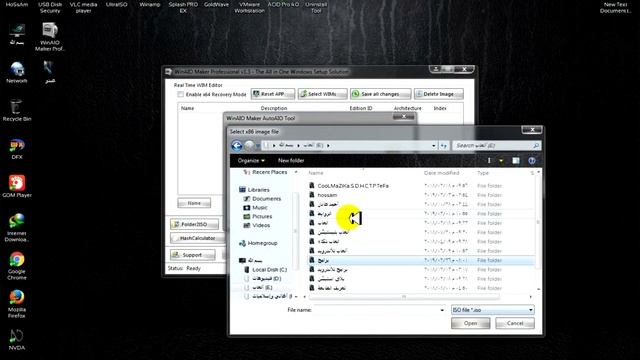Click the Name button in WinAIO Maker

click(194, 203)
